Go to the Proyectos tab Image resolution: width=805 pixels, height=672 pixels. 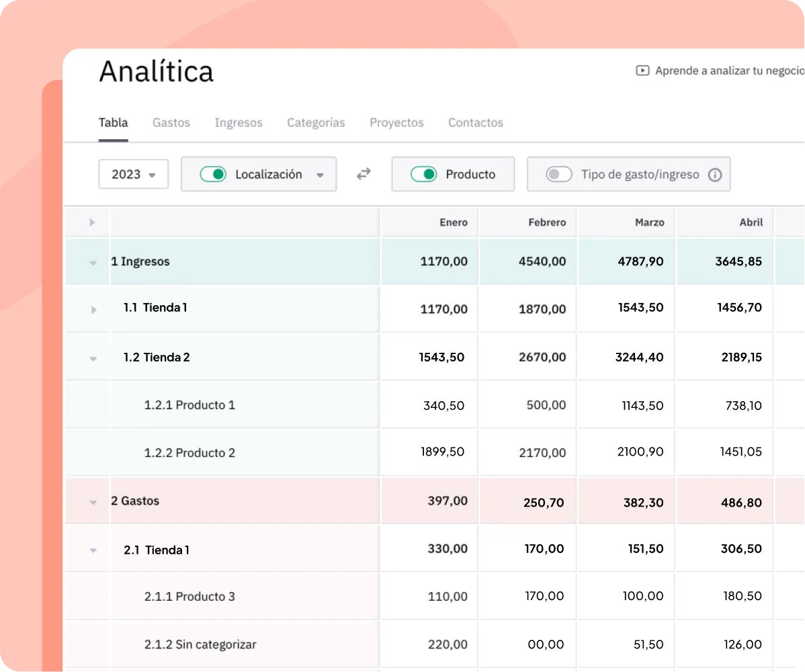pos(396,123)
